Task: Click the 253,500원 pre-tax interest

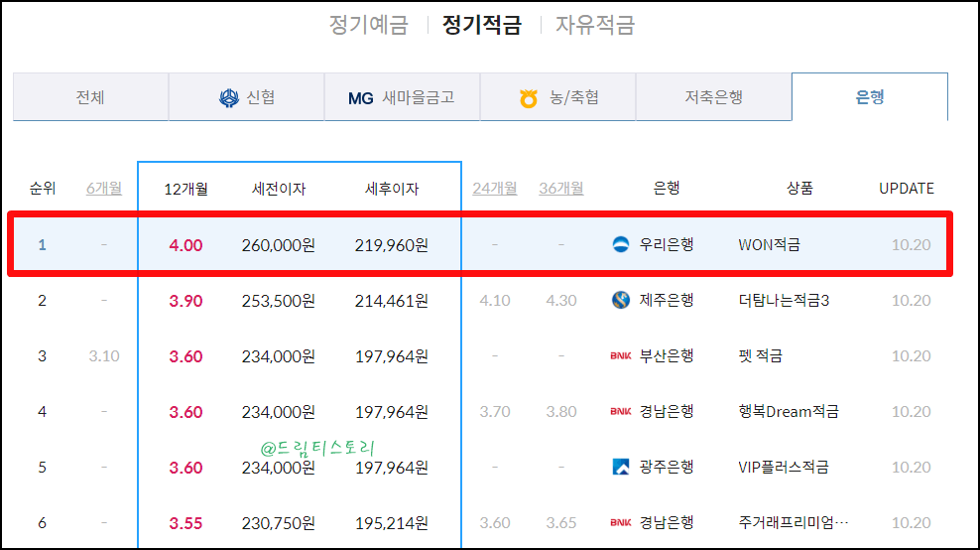Action: (278, 301)
